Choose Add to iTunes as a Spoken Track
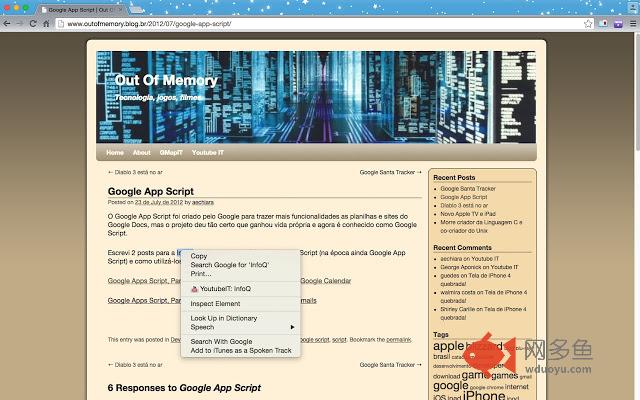640x400 pixels. pos(241,350)
